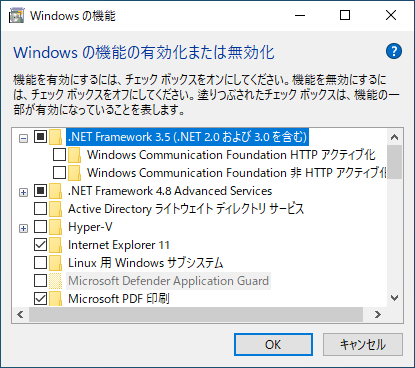Confirm changes with the OK button
The width and height of the screenshot is (415, 368).
click(x=273, y=345)
